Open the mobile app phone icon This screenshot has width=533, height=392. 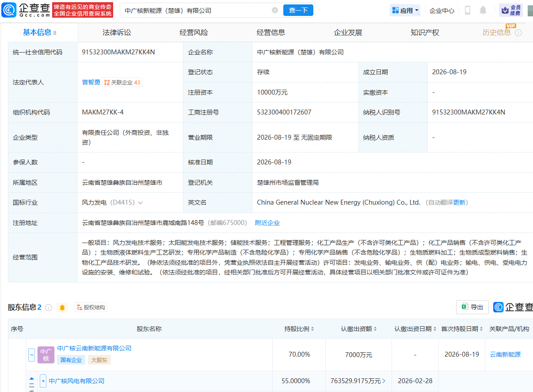(x=468, y=10)
